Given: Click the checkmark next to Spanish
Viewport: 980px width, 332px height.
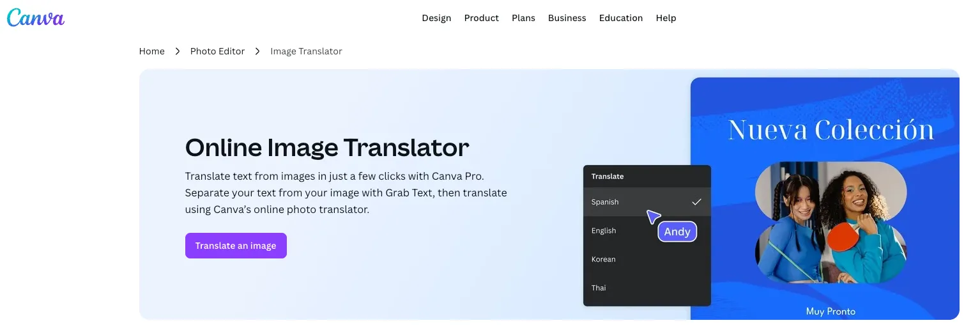Looking at the screenshot, I should tap(696, 202).
